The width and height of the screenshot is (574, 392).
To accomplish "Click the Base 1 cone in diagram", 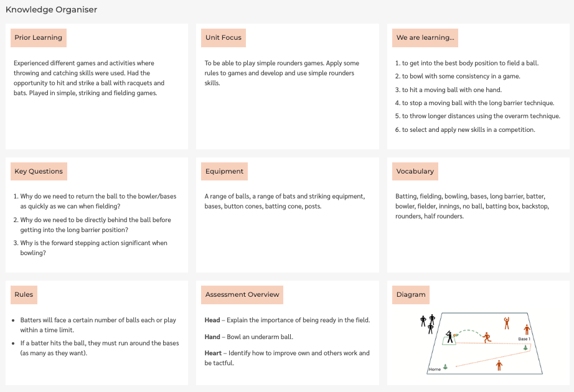I will [x=527, y=347].
